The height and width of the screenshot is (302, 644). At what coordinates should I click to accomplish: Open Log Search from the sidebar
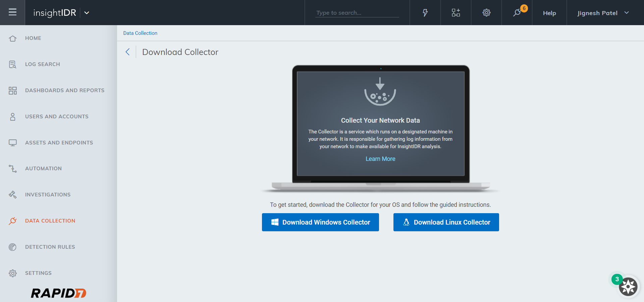pyautogui.click(x=42, y=64)
